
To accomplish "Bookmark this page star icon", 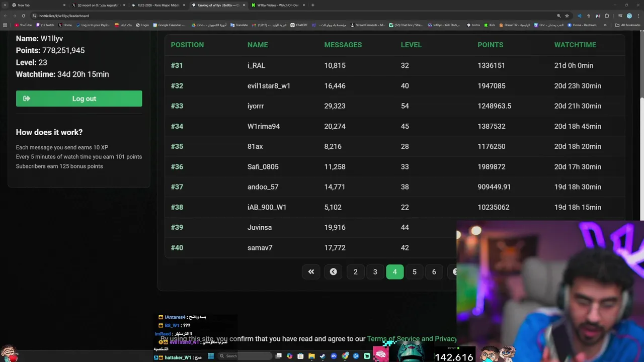I will click(x=567, y=16).
